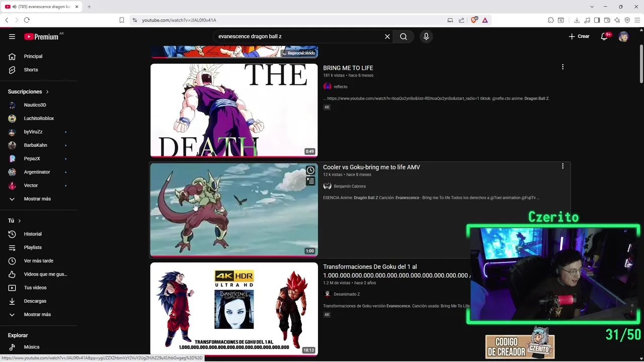Start voice search with the microphone

[x=426, y=36]
